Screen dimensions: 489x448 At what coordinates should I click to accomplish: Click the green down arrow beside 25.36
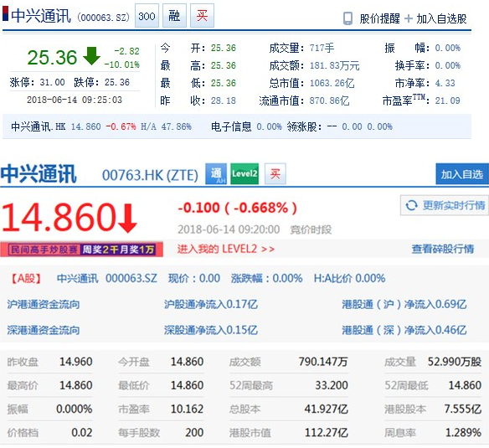(92, 56)
